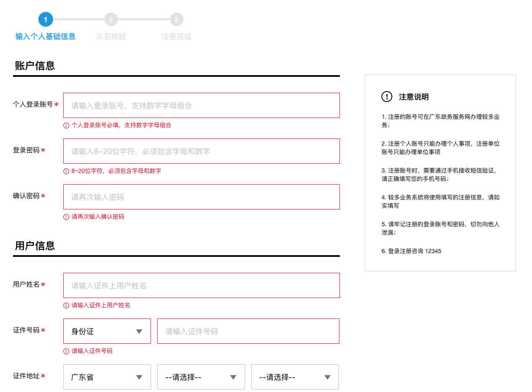This screenshot has height=392, width=532.
Task: Click the 登录密码 password field
Action: click(201, 151)
